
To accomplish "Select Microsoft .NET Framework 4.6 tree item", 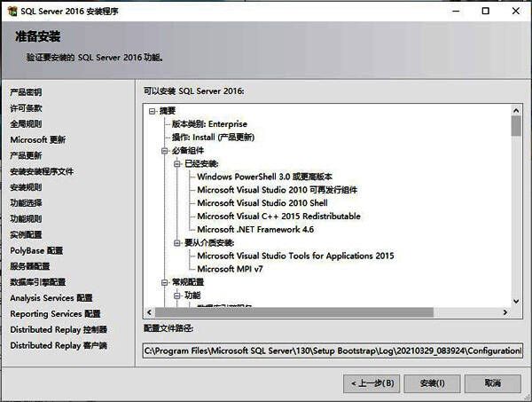I will tap(255, 229).
